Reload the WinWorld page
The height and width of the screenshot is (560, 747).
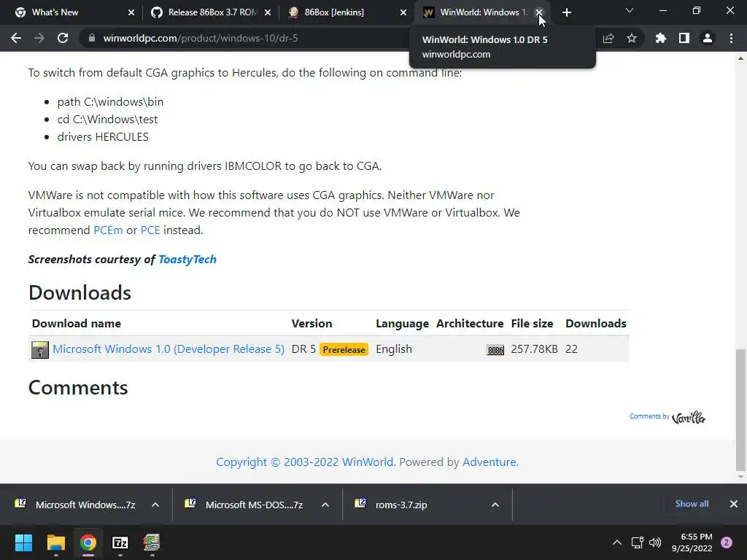[63, 38]
